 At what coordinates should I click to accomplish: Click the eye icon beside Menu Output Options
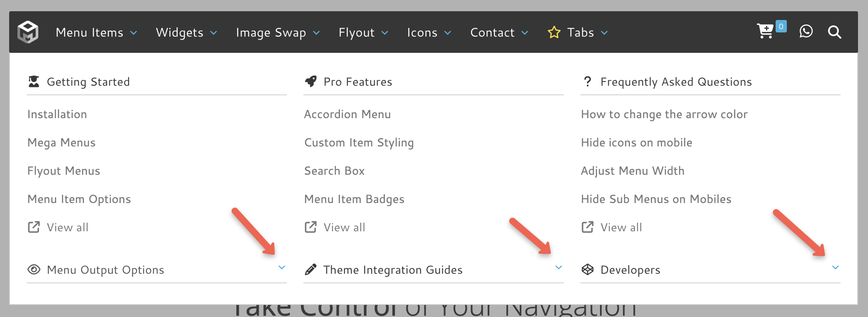[34, 270]
